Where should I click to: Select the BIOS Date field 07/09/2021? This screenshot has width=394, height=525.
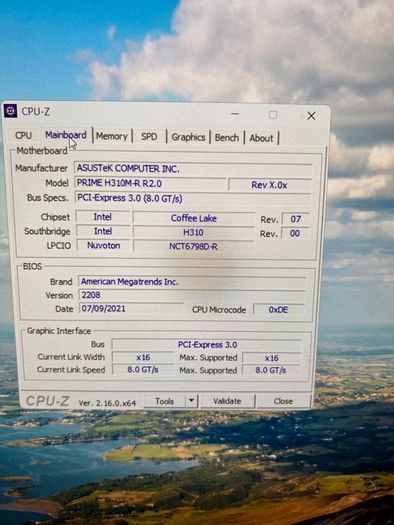coord(132,308)
